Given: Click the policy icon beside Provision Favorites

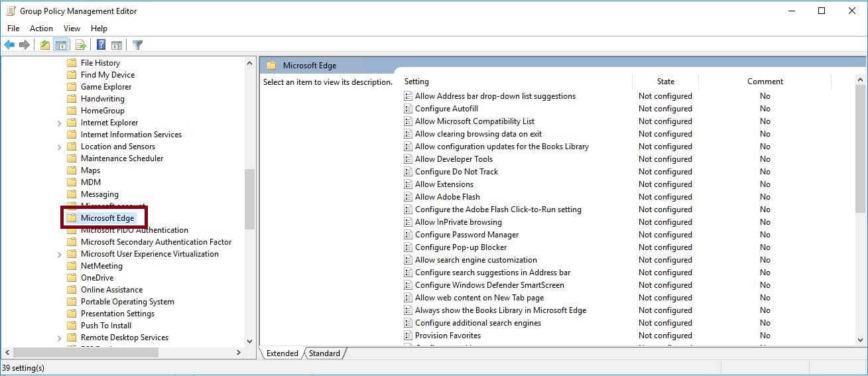Looking at the screenshot, I should [x=408, y=336].
